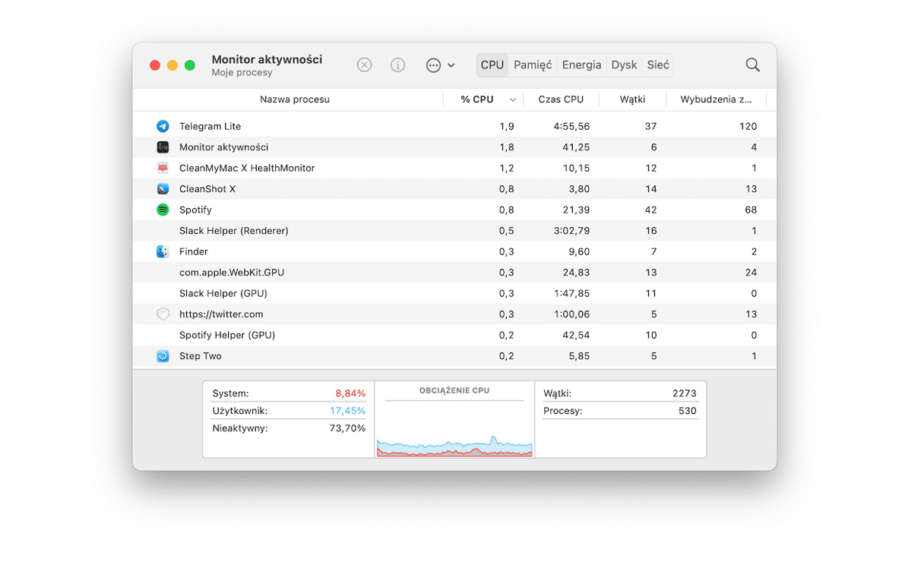Select the https://twitter.com process
The height and width of the screenshot is (562, 924).
(221, 314)
